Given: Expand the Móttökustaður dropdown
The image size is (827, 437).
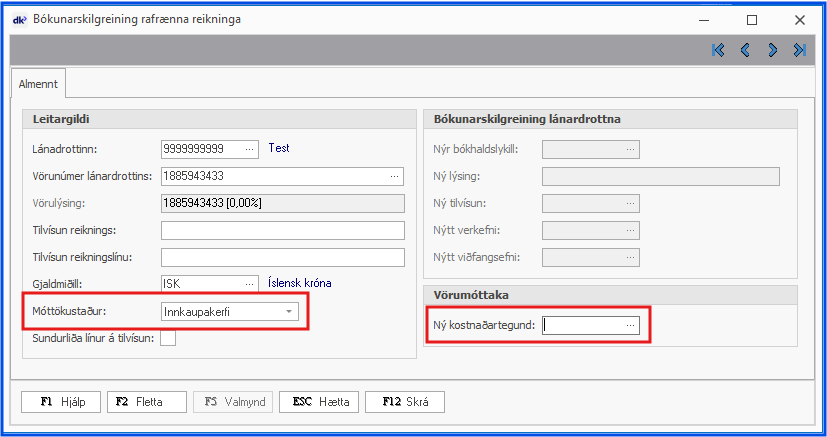Looking at the screenshot, I should point(289,312).
